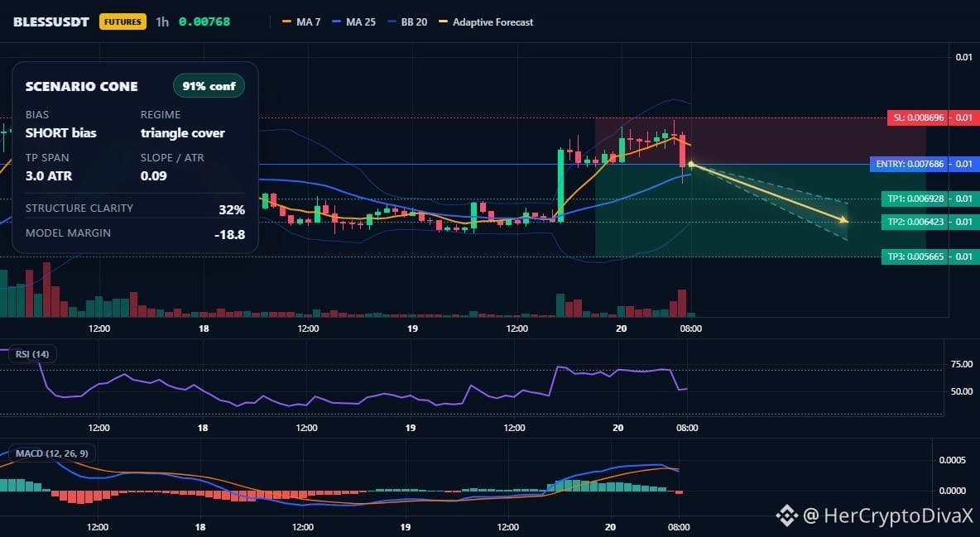Click the 08:00 label on price chart axis

[690, 328]
